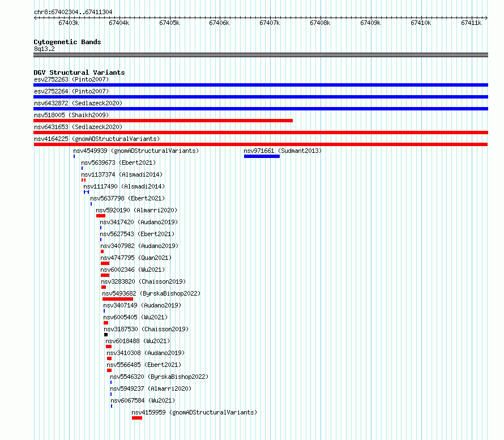Viewport: 504px width, 440px height.
Task: Click the 67409k ruler mark
Action: (x=370, y=23)
